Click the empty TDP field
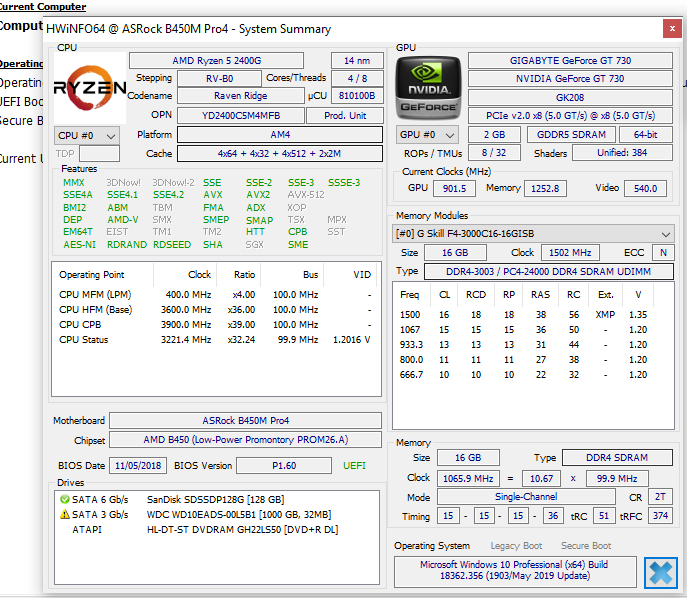This screenshot has height=598, width=687. click(99, 154)
